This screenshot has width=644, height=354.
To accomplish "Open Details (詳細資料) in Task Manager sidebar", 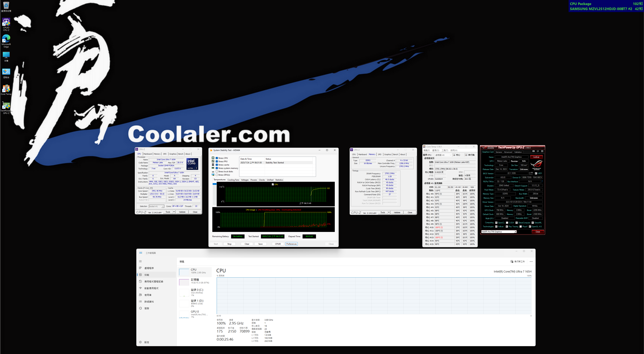I will [x=156, y=302].
